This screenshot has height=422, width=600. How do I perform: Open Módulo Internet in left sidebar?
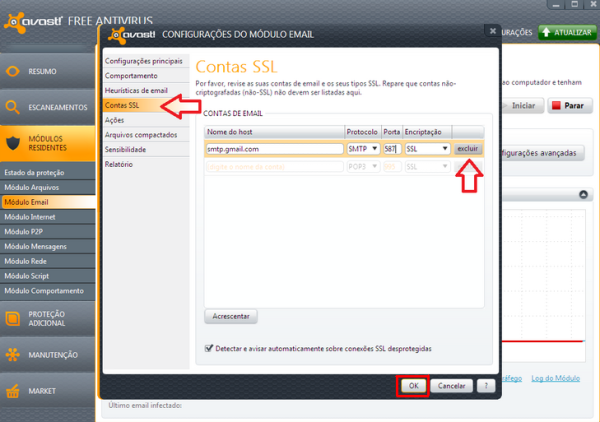[47, 217]
